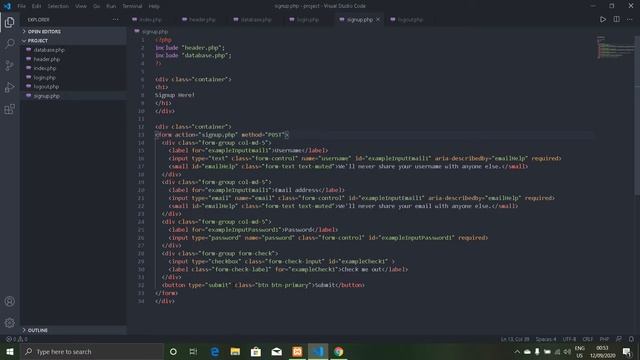Close the signup.php tab
Screen dimensions: 640x360
tap(378, 19)
